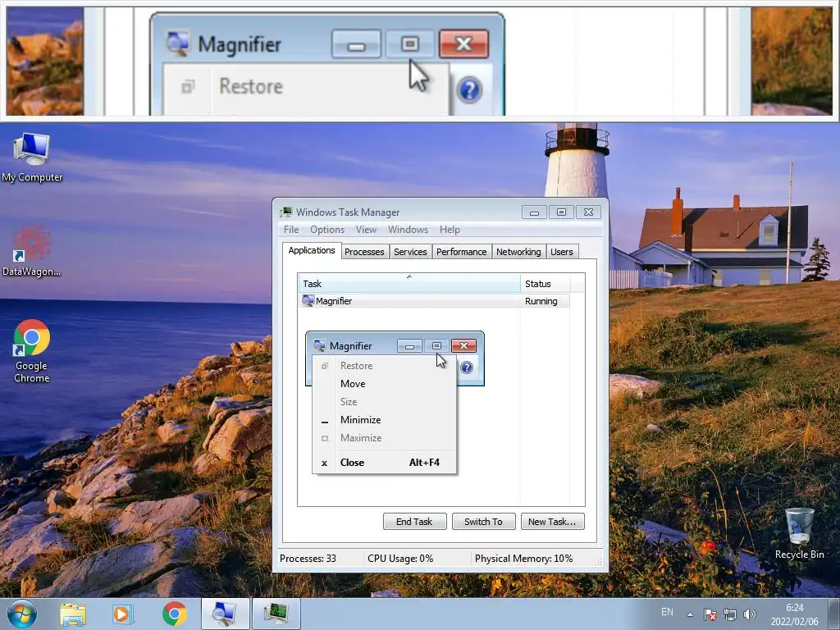Image resolution: width=840 pixels, height=630 pixels.
Task: Open Windows Explorer from taskbar
Action: (73, 614)
